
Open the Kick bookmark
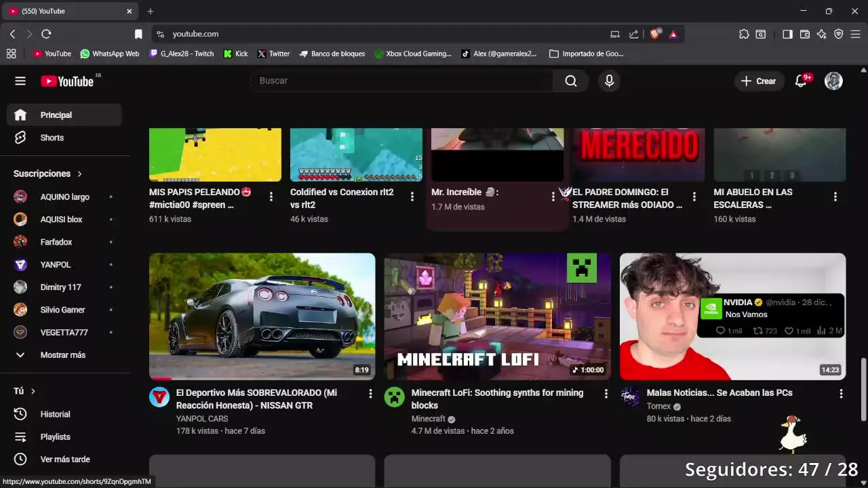click(235, 54)
